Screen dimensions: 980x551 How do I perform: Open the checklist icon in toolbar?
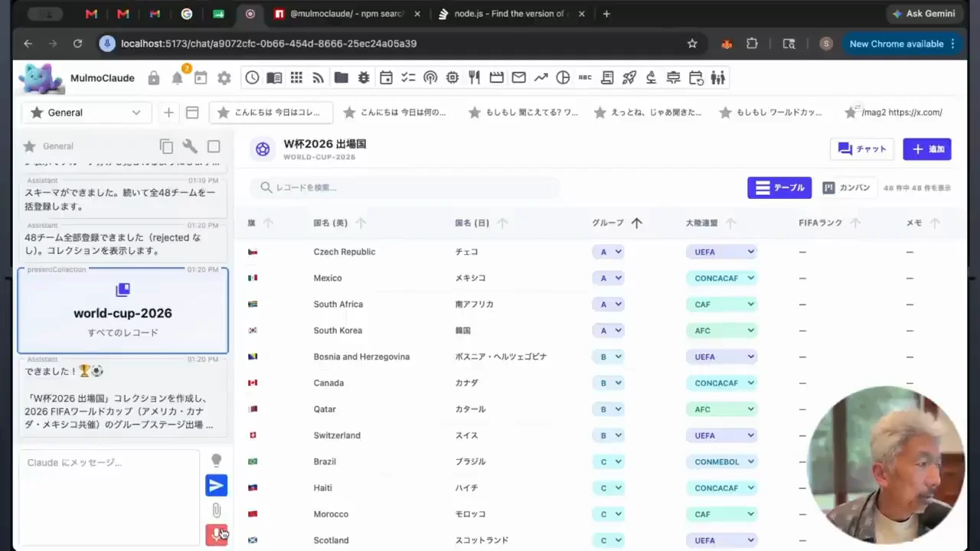click(408, 77)
